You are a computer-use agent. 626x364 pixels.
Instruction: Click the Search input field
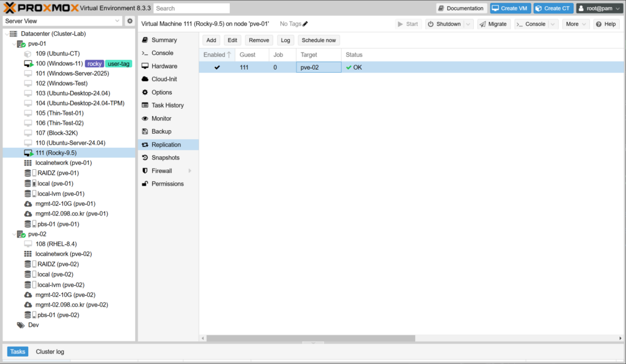pos(191,9)
